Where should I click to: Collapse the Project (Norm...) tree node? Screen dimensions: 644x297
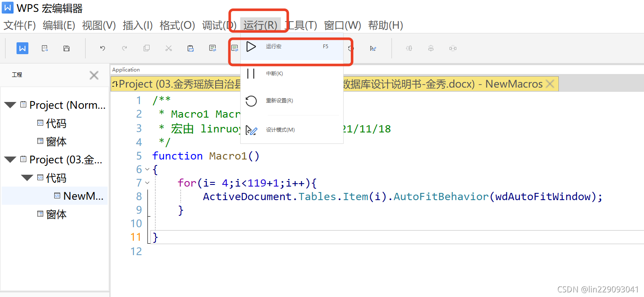[x=10, y=105]
